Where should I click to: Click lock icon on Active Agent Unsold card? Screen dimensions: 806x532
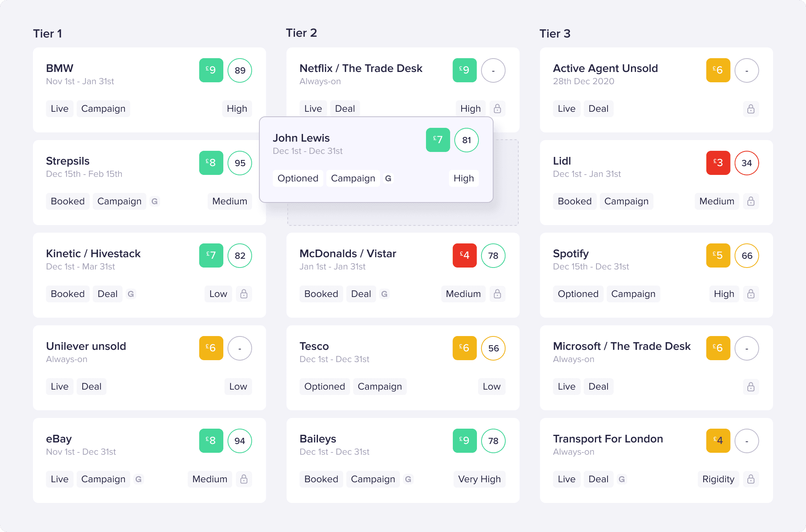(x=751, y=109)
